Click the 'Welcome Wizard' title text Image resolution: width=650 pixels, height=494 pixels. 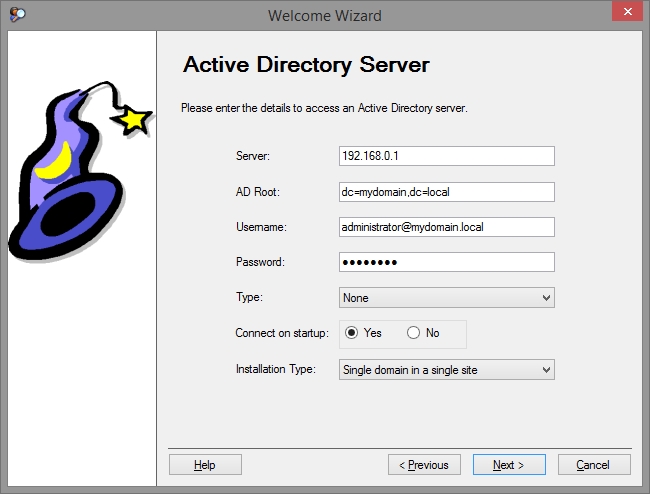(x=325, y=16)
